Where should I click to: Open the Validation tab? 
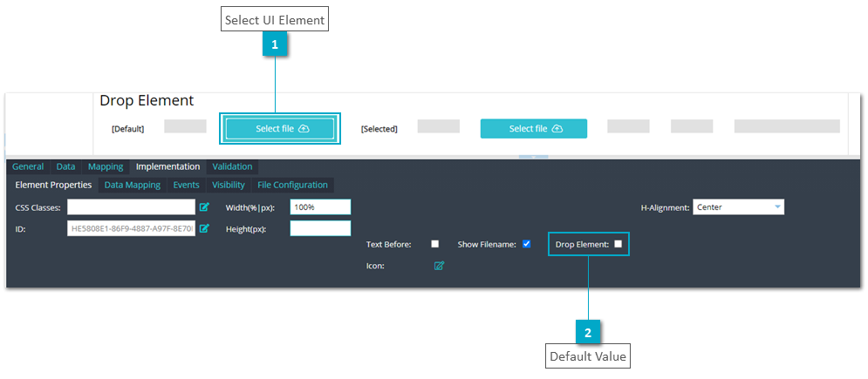[x=232, y=166]
